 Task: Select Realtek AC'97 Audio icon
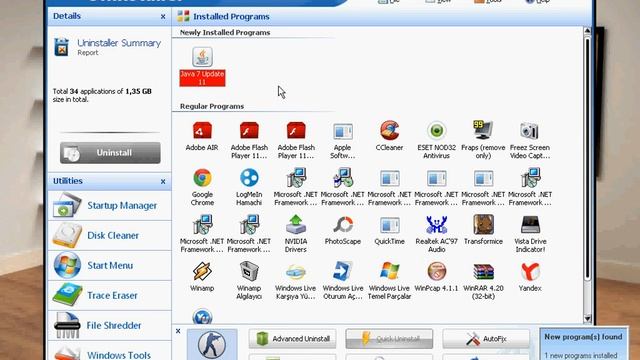(436, 234)
